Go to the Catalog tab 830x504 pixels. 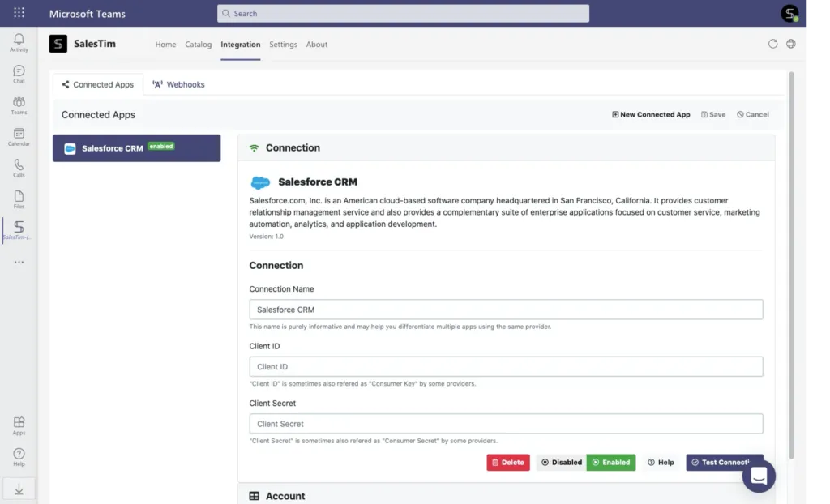point(198,45)
